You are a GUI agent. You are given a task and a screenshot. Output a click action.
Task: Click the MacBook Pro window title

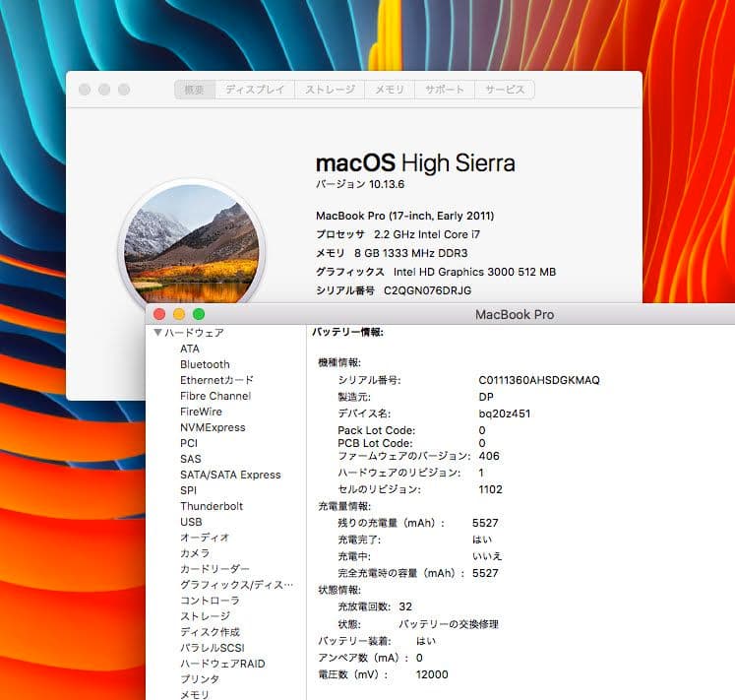pyautogui.click(x=515, y=314)
